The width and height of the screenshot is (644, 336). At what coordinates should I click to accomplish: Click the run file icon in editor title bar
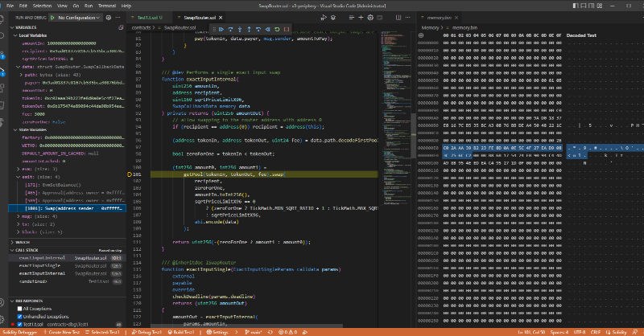[x=324, y=18]
